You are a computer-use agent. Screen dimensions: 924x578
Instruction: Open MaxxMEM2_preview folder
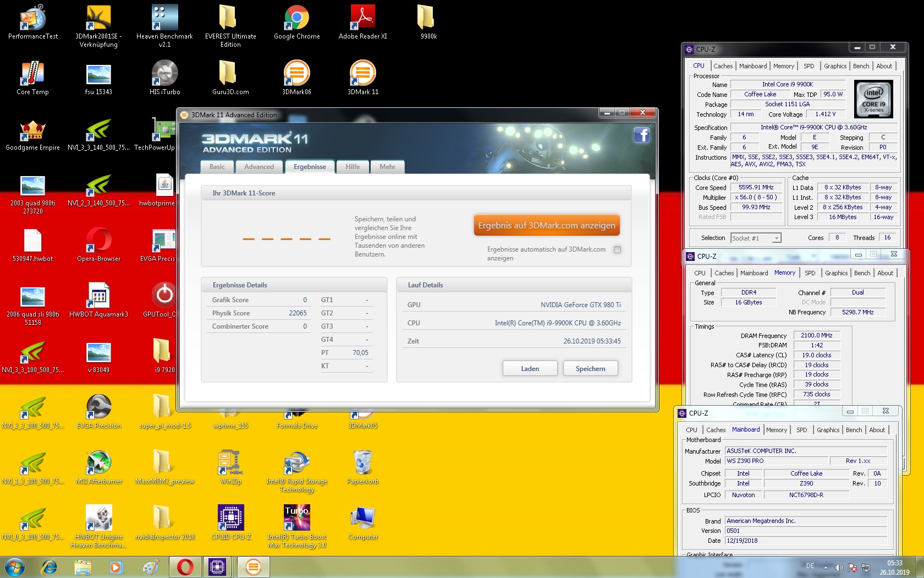[x=164, y=467]
